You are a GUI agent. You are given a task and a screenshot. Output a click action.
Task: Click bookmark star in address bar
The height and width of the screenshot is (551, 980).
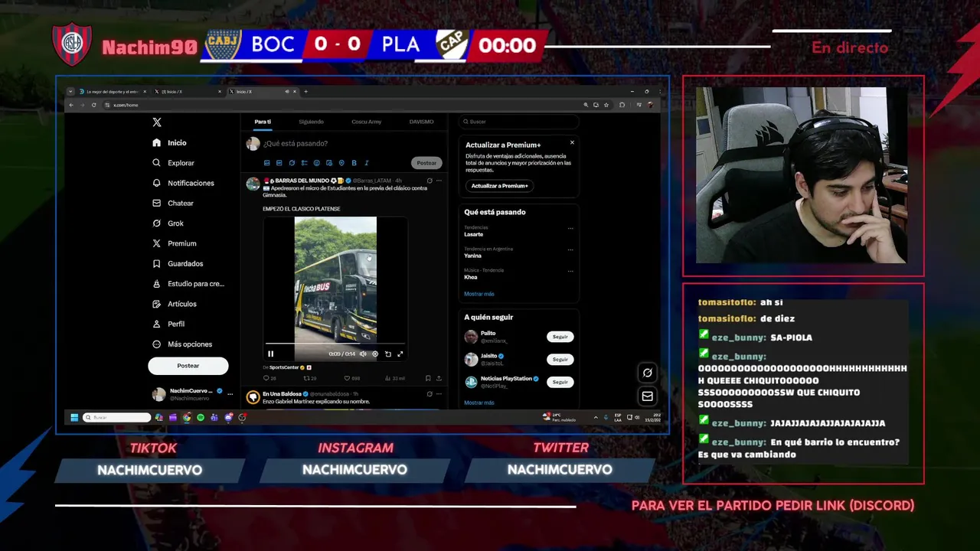[x=606, y=105]
